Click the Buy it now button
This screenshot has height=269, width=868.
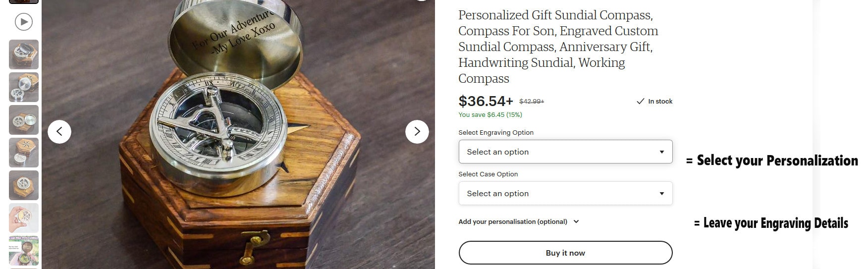tap(565, 253)
